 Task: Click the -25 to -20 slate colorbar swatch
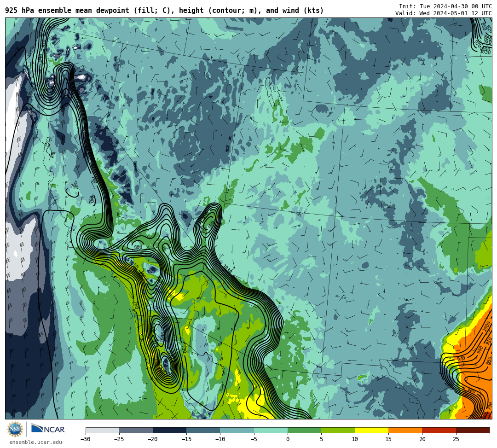click(x=136, y=430)
